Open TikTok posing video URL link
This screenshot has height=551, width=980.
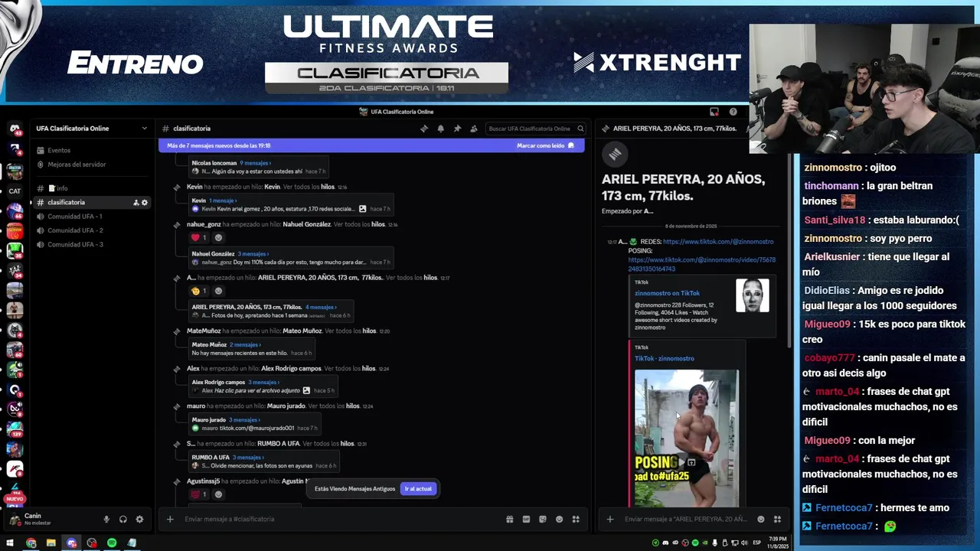pos(701,265)
